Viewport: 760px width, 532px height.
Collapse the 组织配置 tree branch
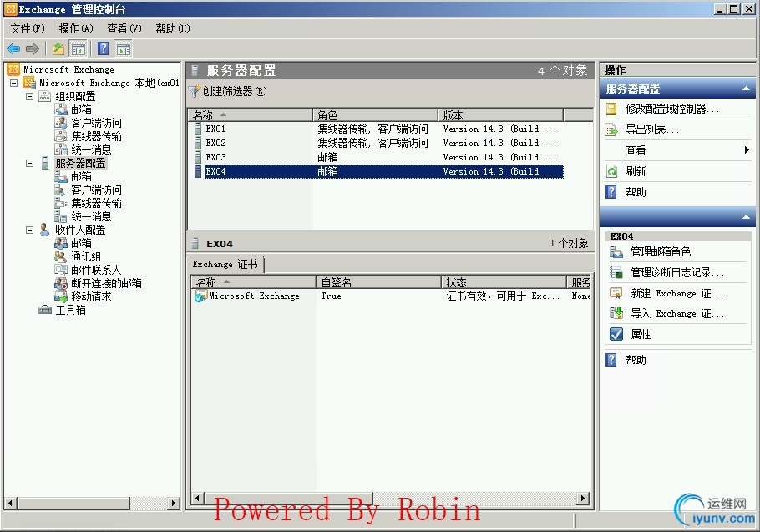pyautogui.click(x=29, y=96)
